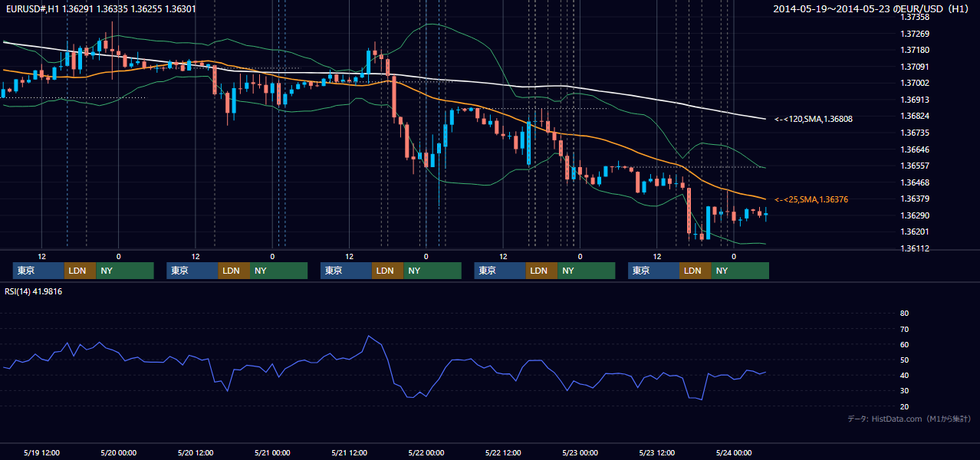Select the 25 SMA 1.36376 label

point(811,199)
